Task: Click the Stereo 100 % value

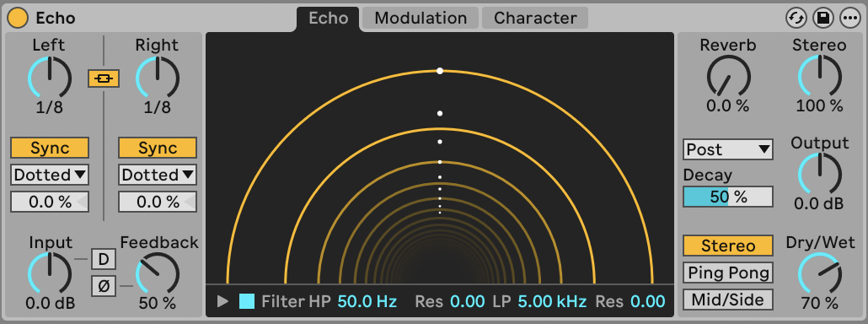Action: 820,105
